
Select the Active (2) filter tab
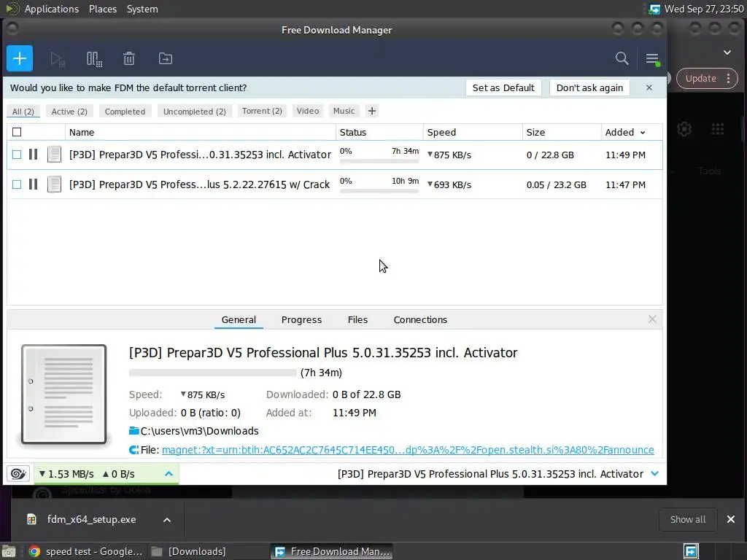pyautogui.click(x=69, y=112)
